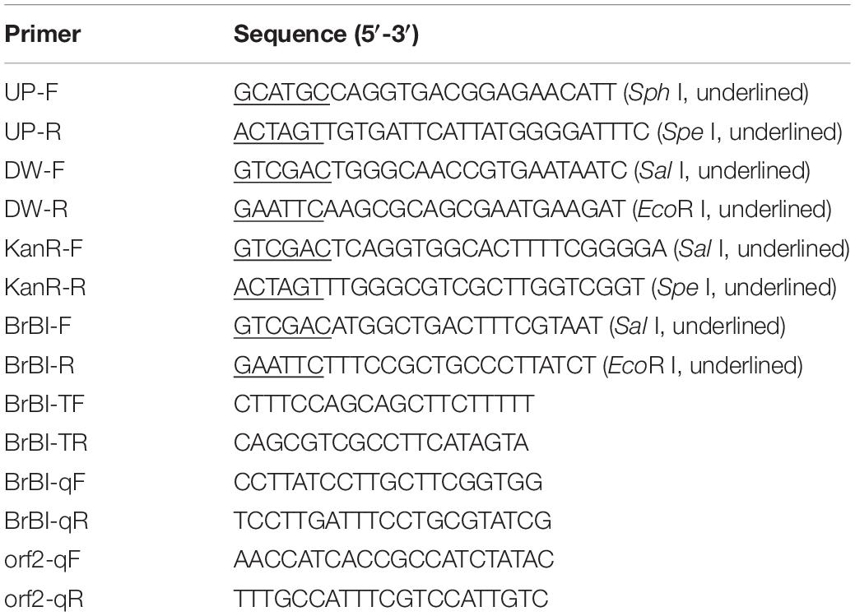855x616 pixels.
Task: Select the UP-F primer name
Action: coord(31,92)
